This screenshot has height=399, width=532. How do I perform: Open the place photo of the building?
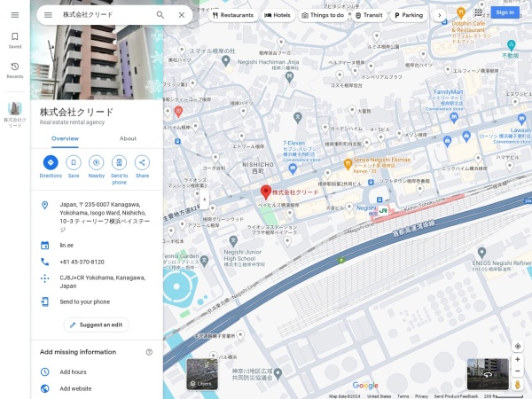(x=97, y=62)
